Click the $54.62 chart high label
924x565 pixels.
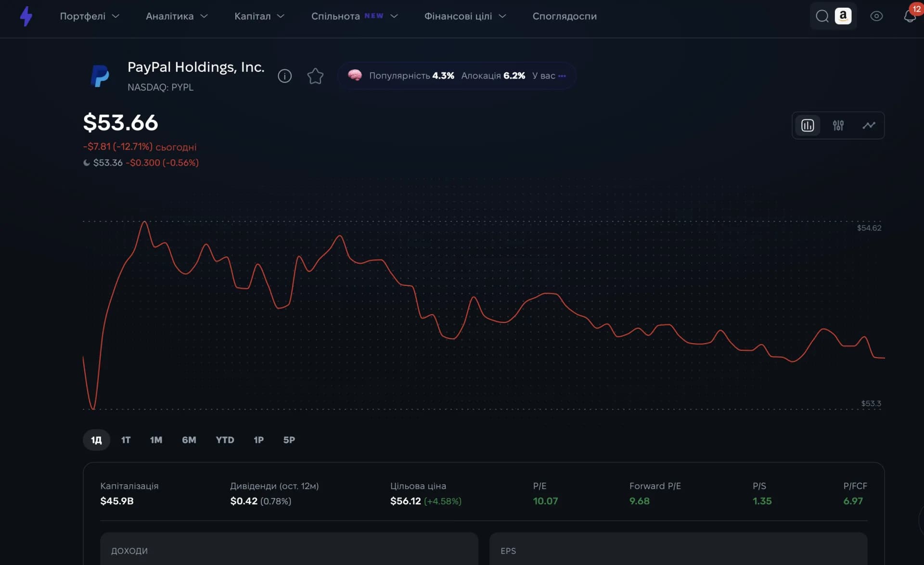869,228
